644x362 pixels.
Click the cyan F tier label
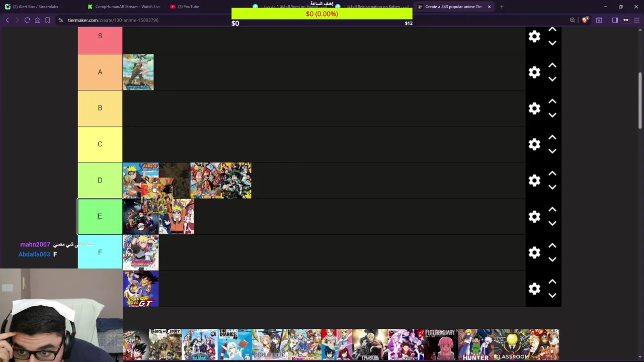click(100, 252)
